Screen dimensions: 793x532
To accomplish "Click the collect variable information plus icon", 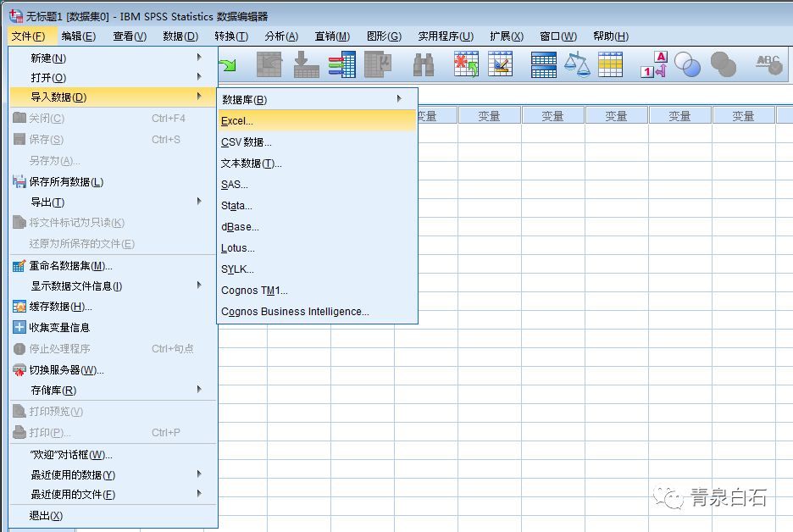I will pos(19,327).
